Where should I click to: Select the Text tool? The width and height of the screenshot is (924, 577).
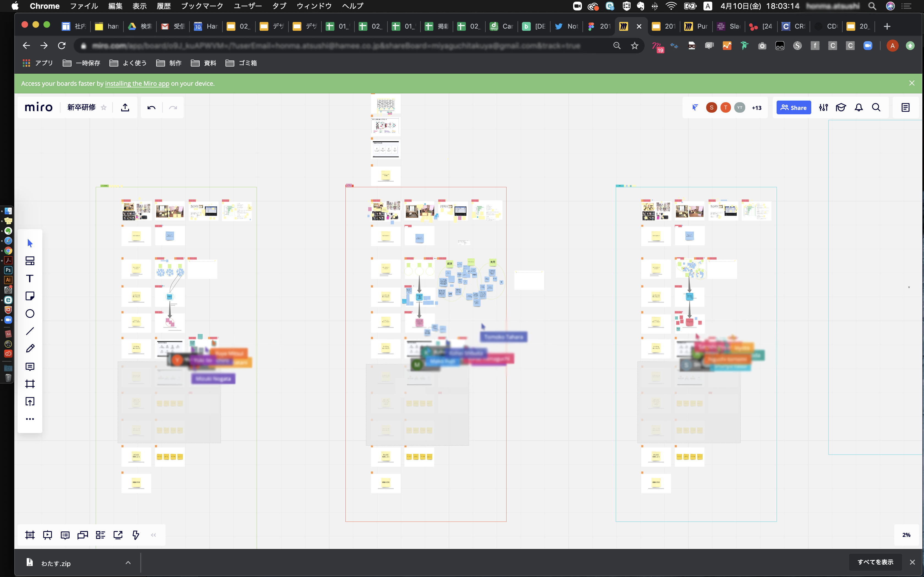[x=30, y=279]
